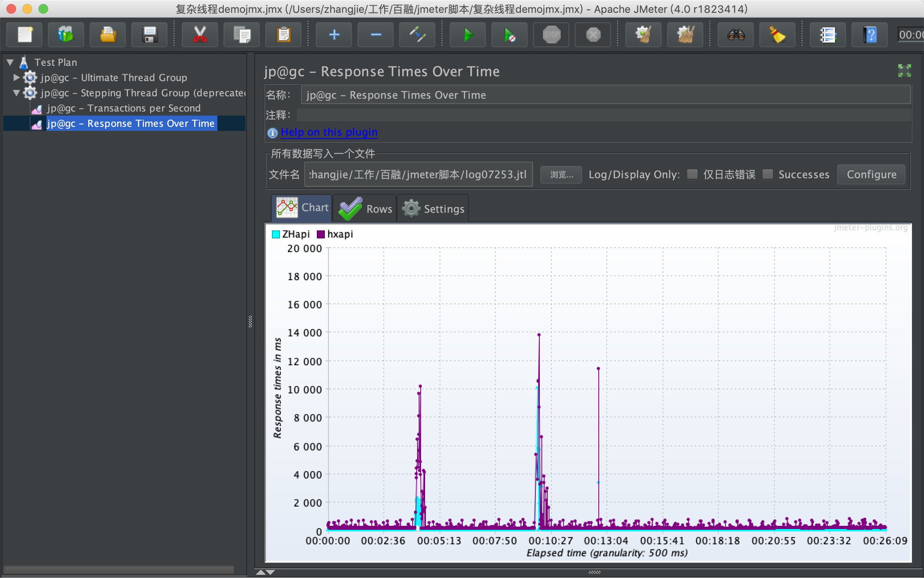Click the Cut scissors icon

click(x=200, y=35)
